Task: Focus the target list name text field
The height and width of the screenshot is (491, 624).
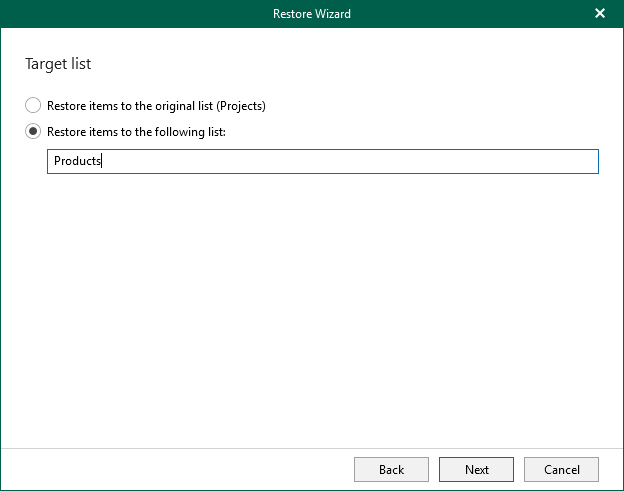Action: [322, 161]
